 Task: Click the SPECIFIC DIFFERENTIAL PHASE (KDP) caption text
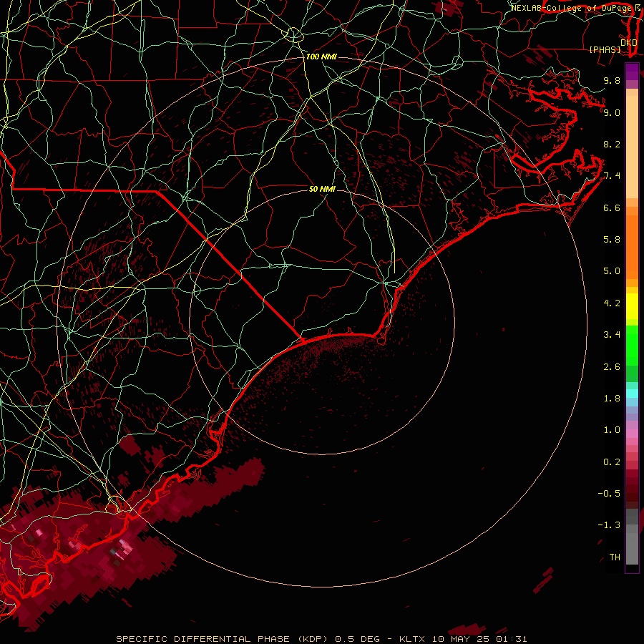click(222, 639)
